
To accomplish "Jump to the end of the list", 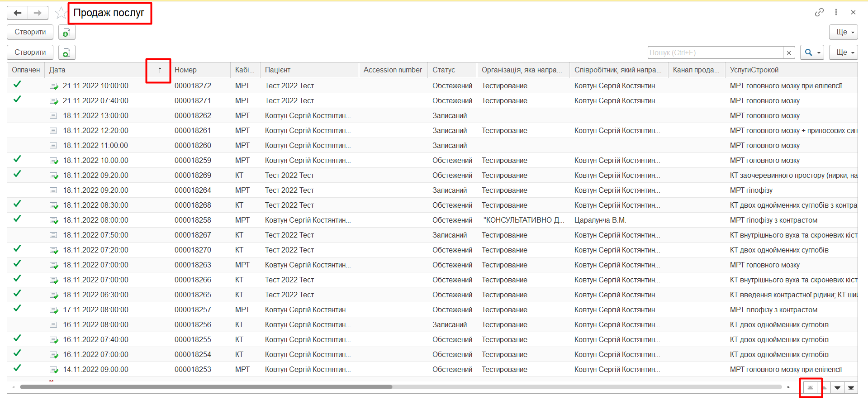I will click(851, 387).
